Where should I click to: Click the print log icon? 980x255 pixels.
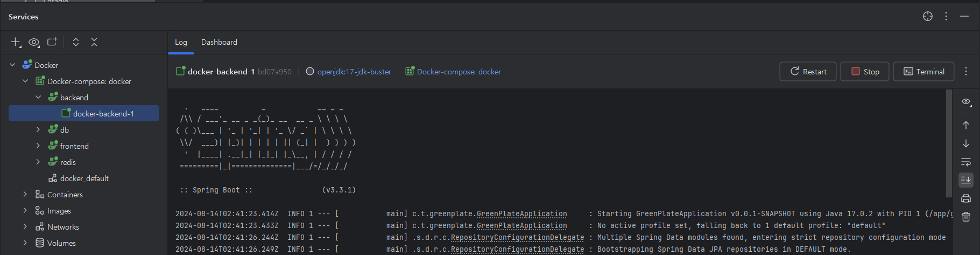(966, 198)
